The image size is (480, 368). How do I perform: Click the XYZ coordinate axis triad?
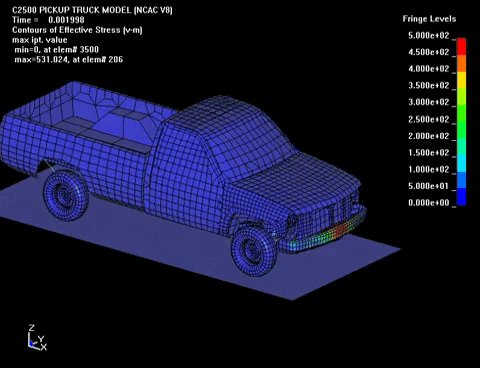click(37, 337)
